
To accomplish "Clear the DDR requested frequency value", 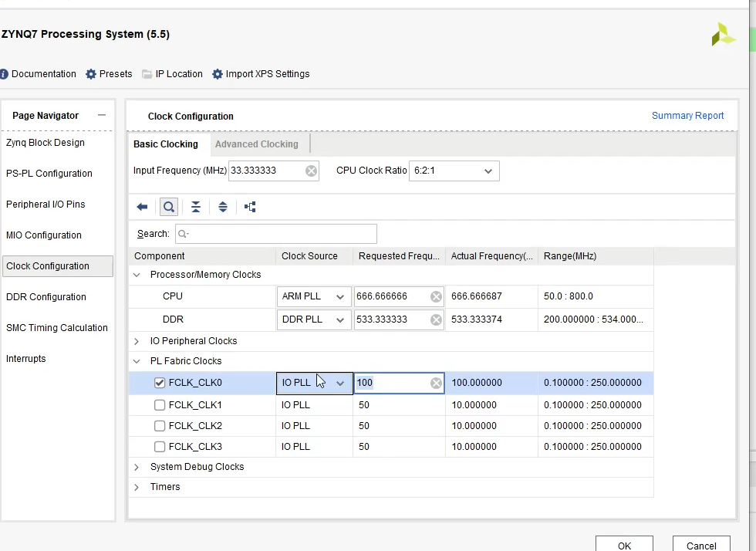I will pos(437,319).
